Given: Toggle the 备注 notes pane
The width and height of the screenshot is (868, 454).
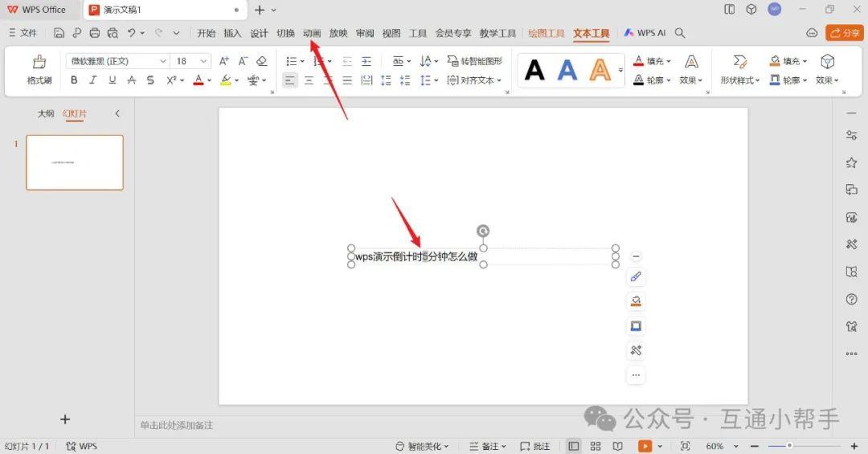Looking at the screenshot, I should click(x=486, y=446).
